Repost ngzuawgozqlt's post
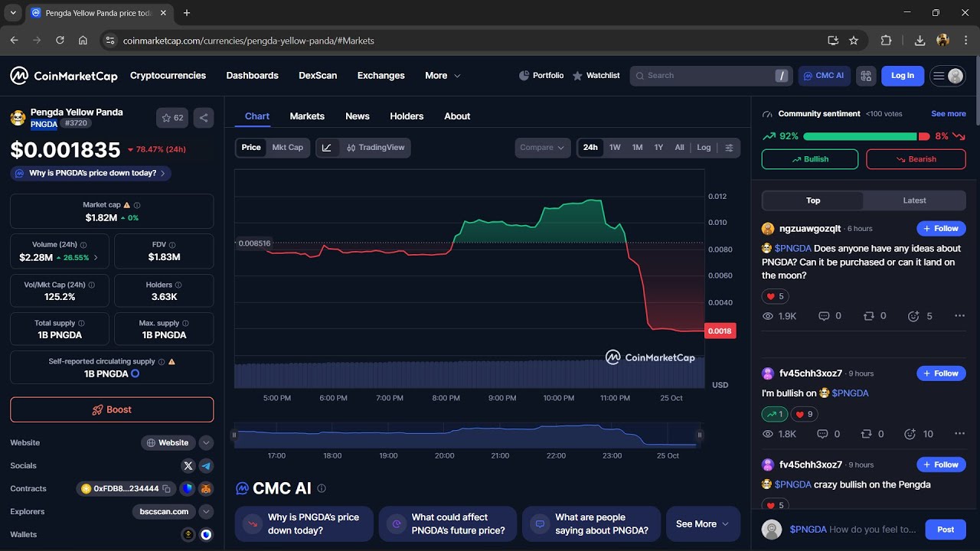The width and height of the screenshot is (980, 551). tap(874, 316)
